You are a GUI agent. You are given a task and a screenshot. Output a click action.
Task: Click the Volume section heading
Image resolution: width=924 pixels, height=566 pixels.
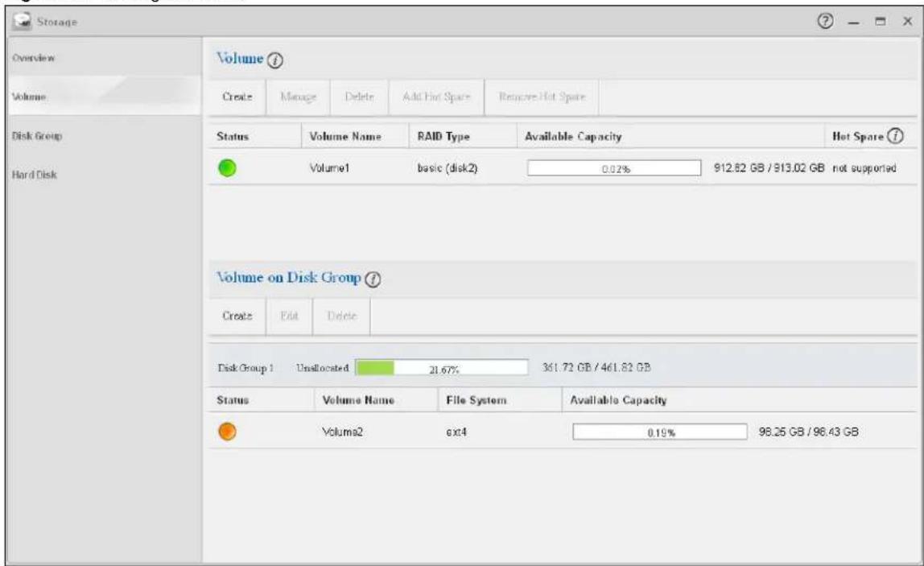[240, 58]
